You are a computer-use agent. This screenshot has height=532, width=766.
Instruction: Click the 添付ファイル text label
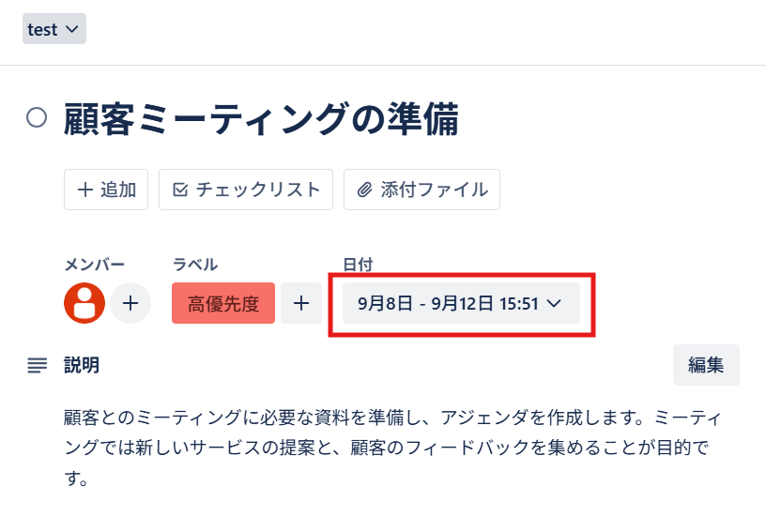(435, 190)
